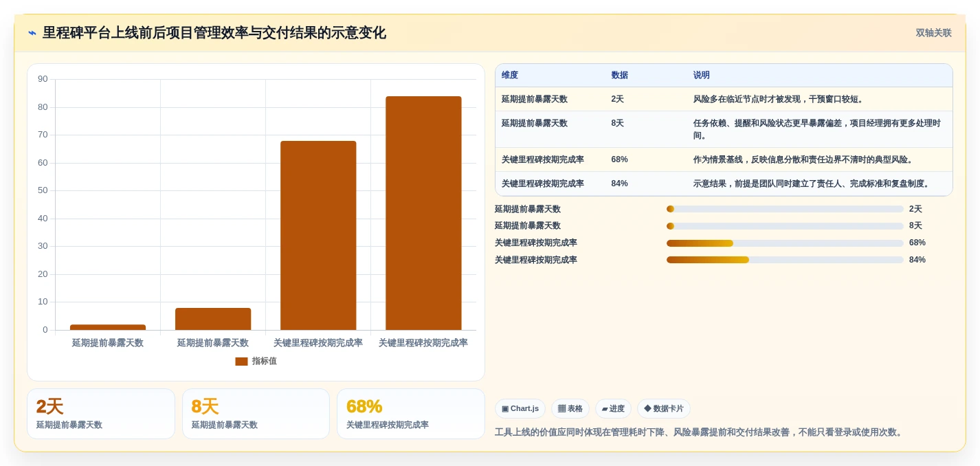Click the Chart.js chip icon
Viewport: 980px width, 466px height.
[x=505, y=409]
